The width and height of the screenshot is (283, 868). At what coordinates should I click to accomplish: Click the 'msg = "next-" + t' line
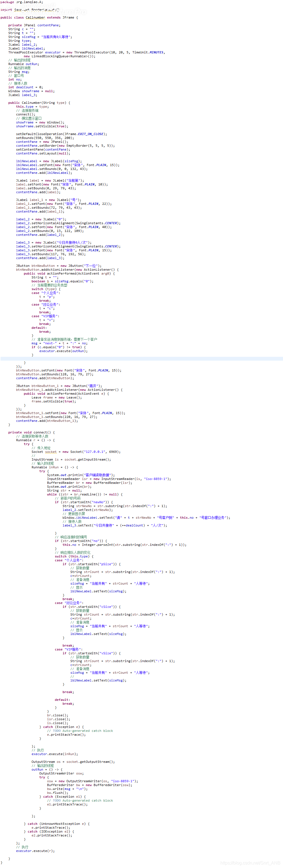60,343
